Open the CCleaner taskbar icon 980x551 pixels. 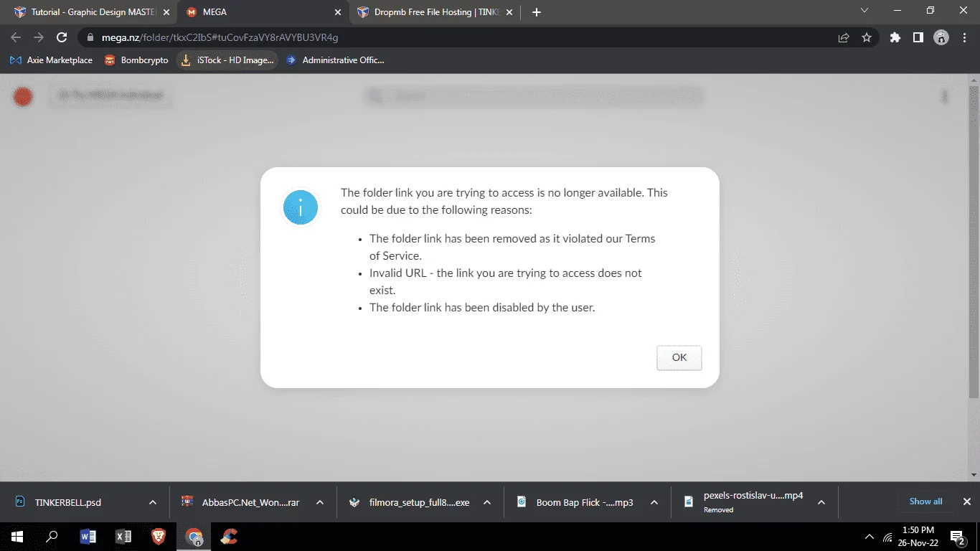229,537
